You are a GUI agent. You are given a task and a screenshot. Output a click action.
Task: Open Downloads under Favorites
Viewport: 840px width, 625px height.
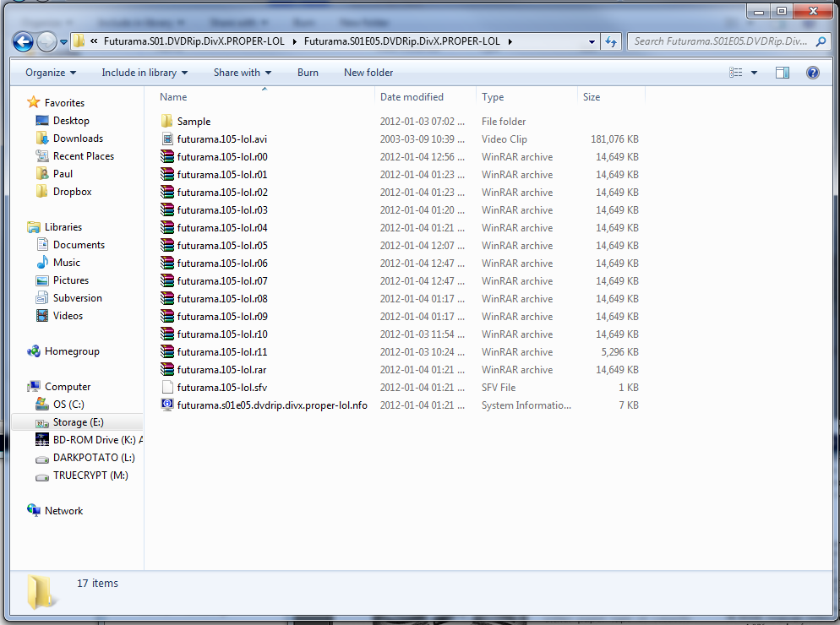(x=78, y=139)
